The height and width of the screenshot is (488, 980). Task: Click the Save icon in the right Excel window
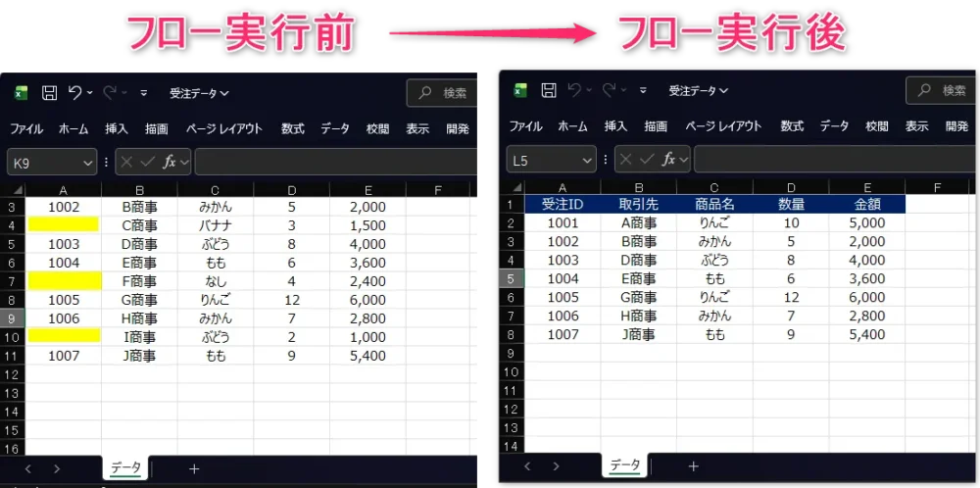tap(549, 90)
